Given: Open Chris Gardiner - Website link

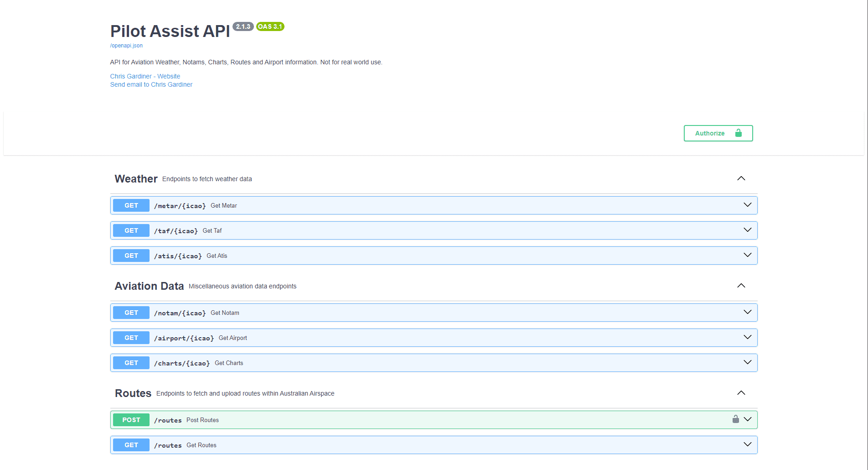Looking at the screenshot, I should (x=145, y=76).
